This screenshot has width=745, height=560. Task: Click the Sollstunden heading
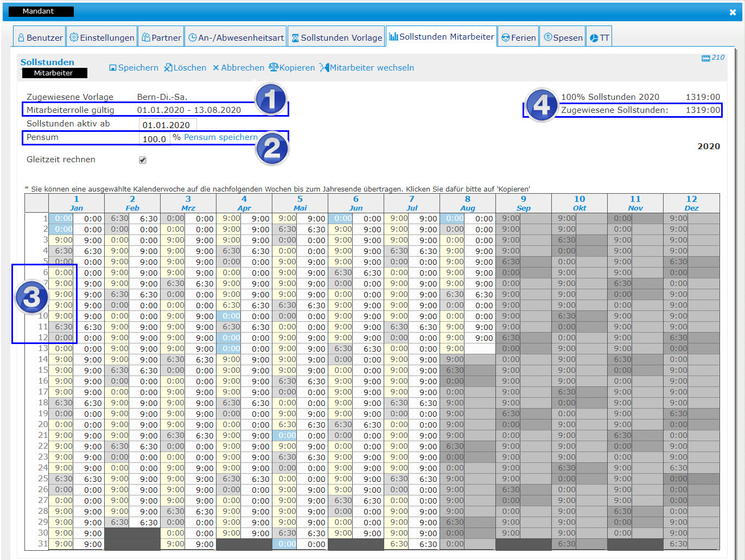coord(47,62)
